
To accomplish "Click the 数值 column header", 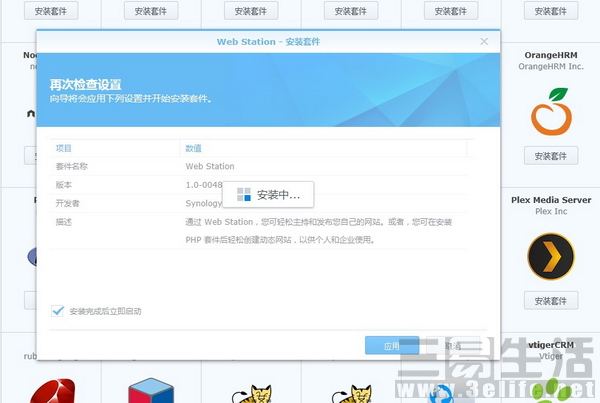I will pos(193,148).
